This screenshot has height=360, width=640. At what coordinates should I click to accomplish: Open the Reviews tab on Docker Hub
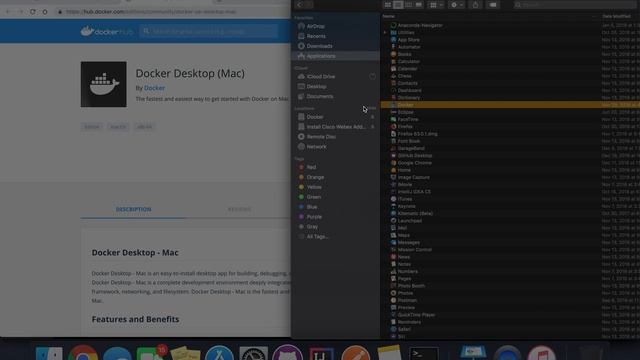(239, 209)
